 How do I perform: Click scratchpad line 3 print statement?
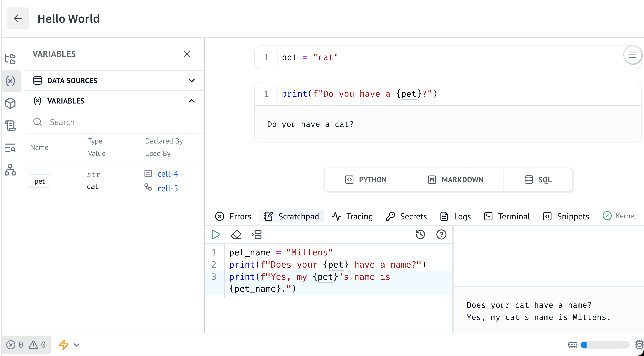[309, 283]
